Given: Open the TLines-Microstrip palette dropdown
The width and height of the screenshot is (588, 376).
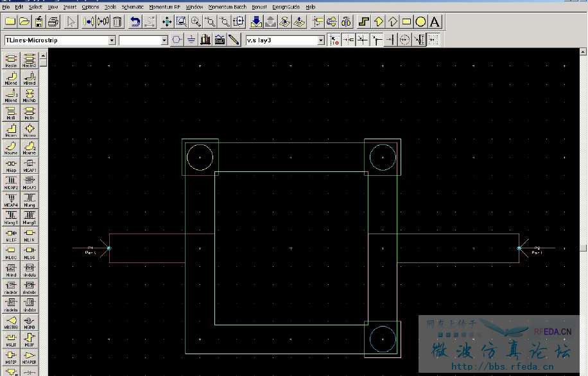Looking at the screenshot, I should pyautogui.click(x=112, y=40).
